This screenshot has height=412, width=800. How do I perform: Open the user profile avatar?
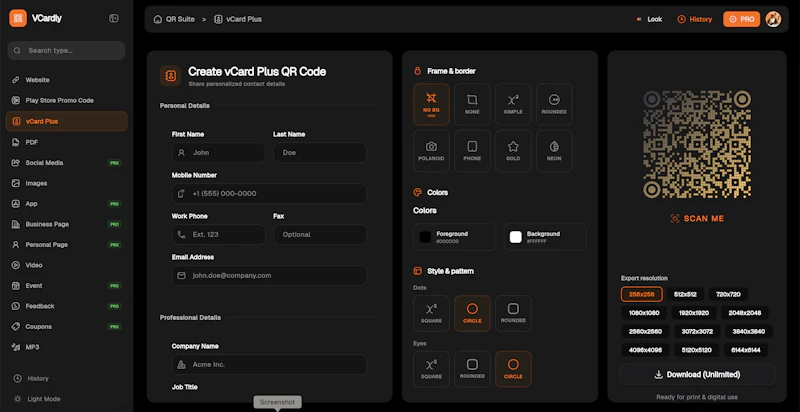tap(773, 19)
